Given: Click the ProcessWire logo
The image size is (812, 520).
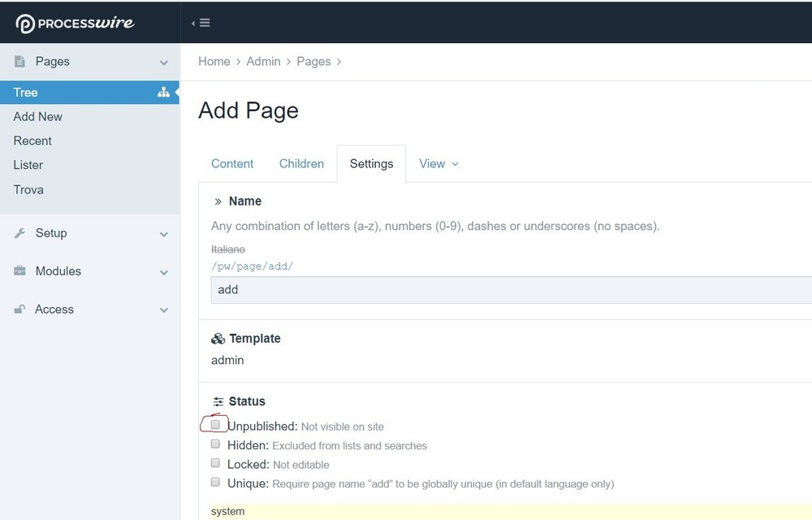Looking at the screenshot, I should tap(75, 23).
